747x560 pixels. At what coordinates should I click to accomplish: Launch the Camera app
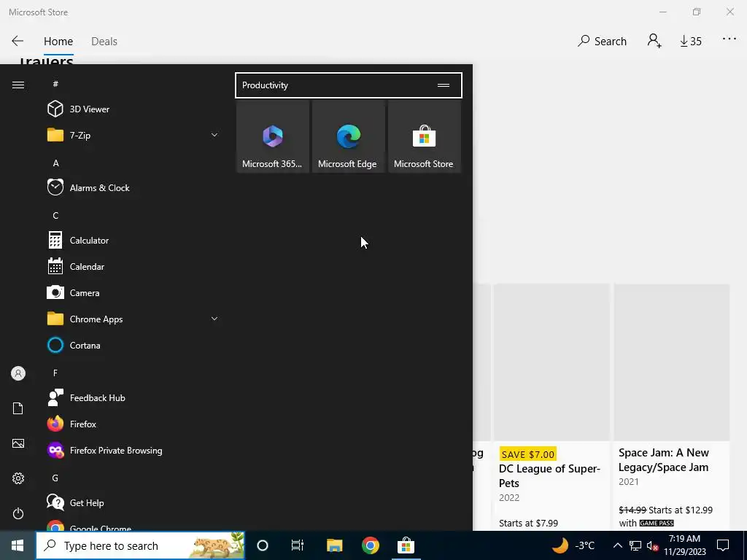(x=133, y=292)
